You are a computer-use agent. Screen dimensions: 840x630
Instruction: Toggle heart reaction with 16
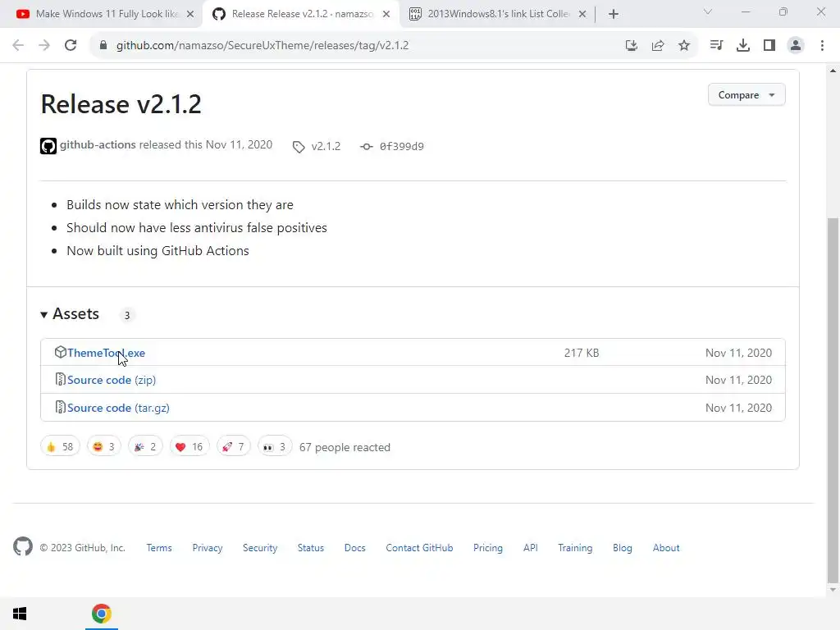pyautogui.click(x=189, y=447)
